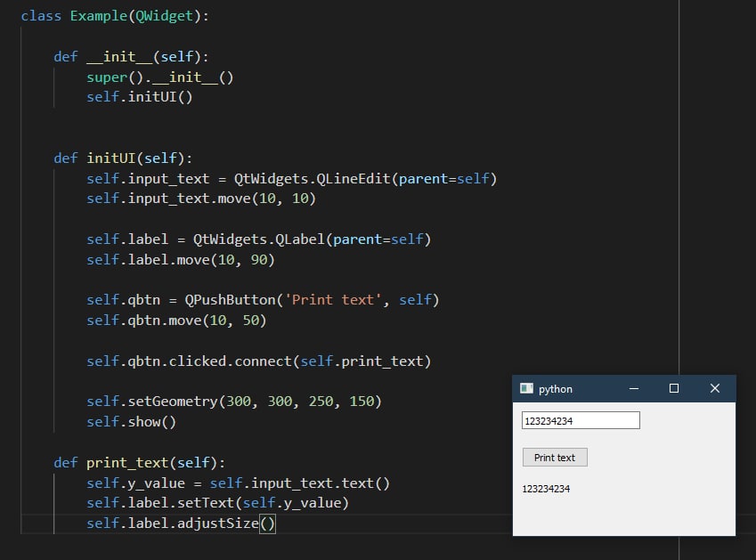The width and height of the screenshot is (756, 560).
Task: Click the self.label.setText(self.y_value) line
Action: point(217,503)
